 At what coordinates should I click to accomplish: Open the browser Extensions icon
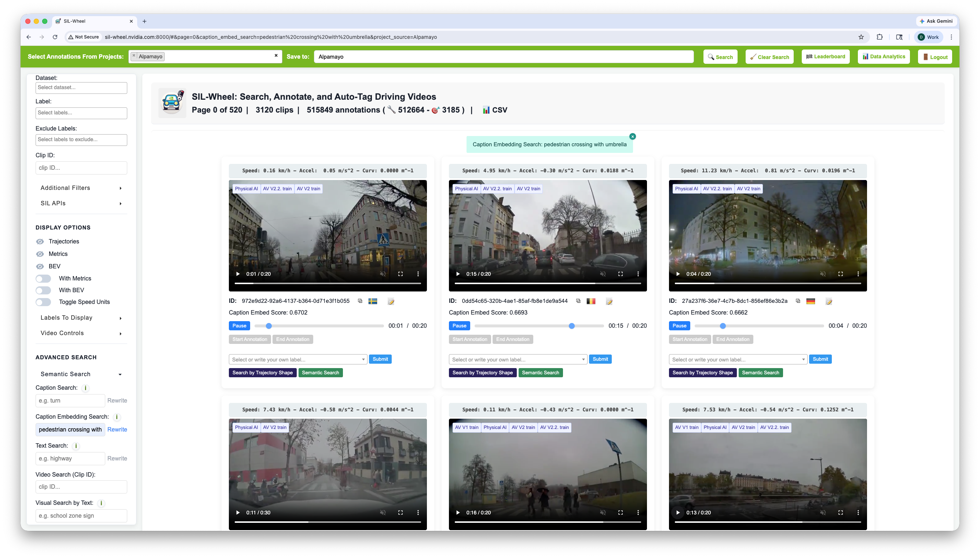(x=880, y=37)
